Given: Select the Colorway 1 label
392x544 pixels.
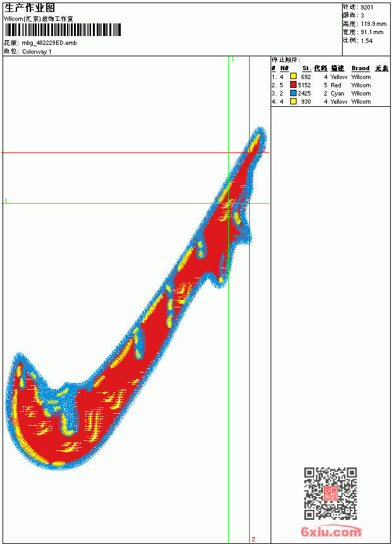Looking at the screenshot, I should tap(37, 52).
